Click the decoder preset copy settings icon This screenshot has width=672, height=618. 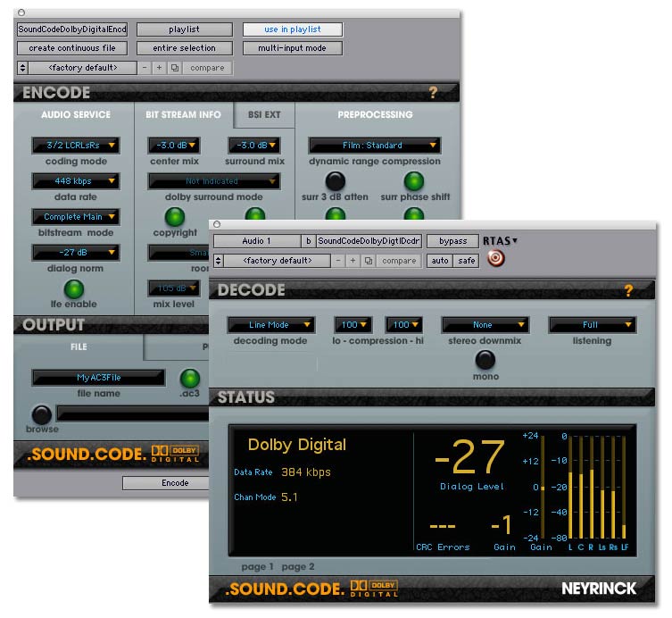pyautogui.click(x=367, y=261)
